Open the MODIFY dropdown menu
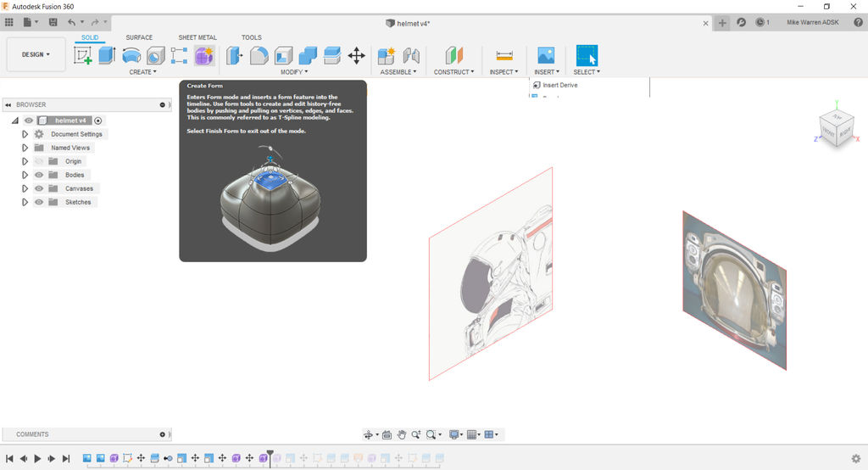Image resolution: width=868 pixels, height=470 pixels. (294, 72)
